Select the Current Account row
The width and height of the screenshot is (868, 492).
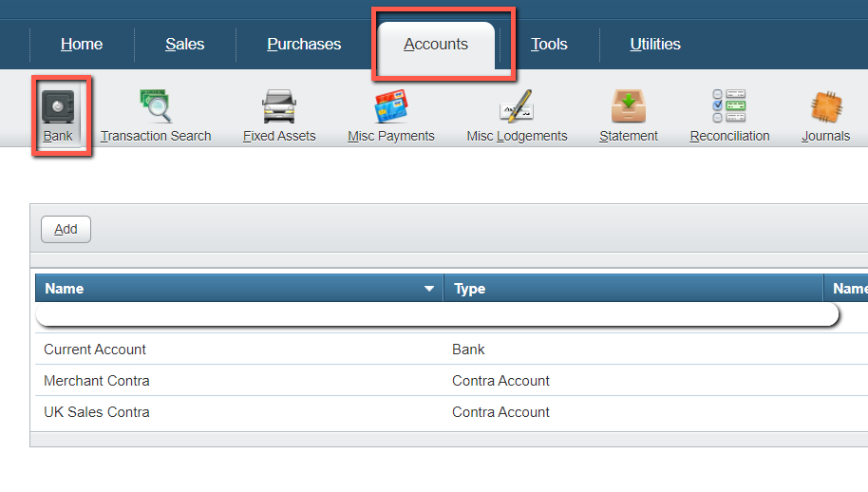point(95,350)
